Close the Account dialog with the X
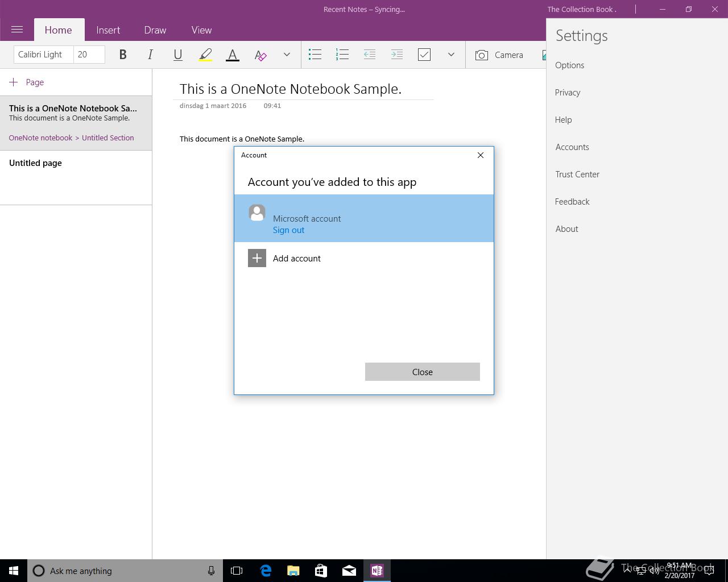The height and width of the screenshot is (582, 728). click(x=481, y=155)
